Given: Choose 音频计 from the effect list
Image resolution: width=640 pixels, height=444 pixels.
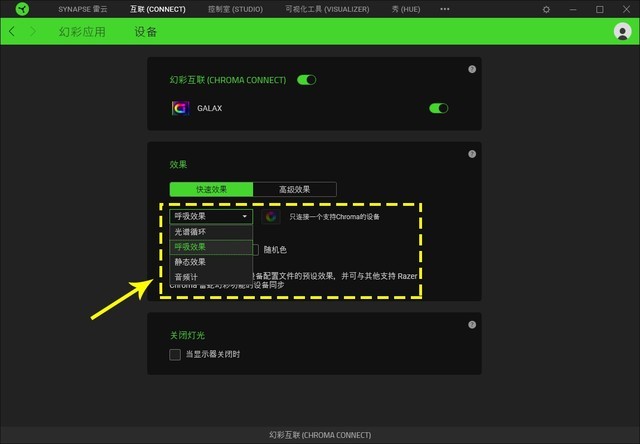Looking at the screenshot, I should click(x=211, y=277).
